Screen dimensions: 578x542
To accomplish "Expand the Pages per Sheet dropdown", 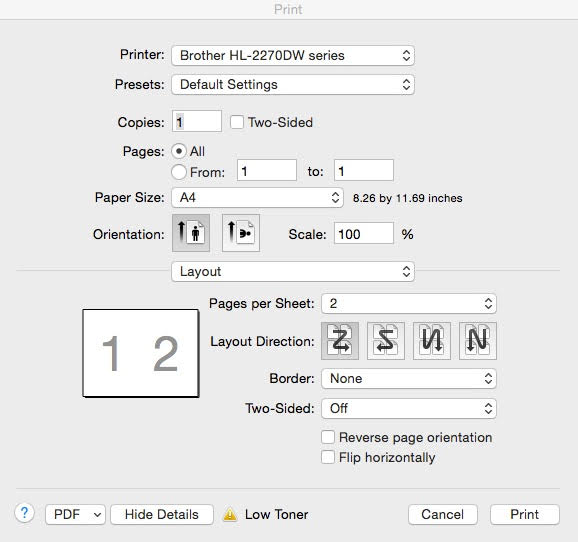I will 409,303.
